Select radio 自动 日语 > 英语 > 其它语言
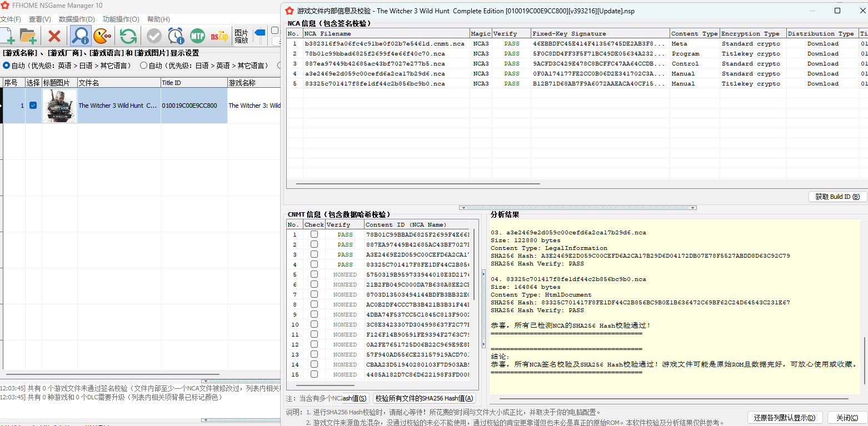Screen dimensions: 868x426 point(204,66)
